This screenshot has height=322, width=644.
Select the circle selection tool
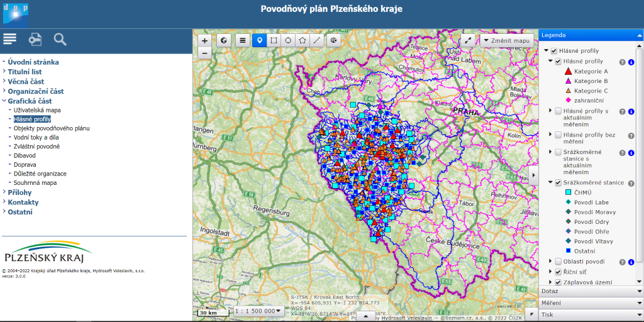pos(288,40)
